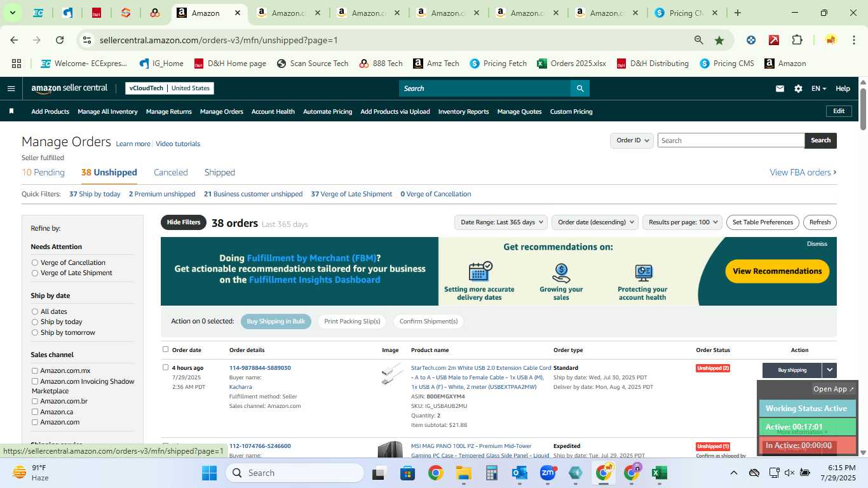This screenshot has width=868, height=488.
Task: Open the settings gear icon
Action: click(798, 89)
